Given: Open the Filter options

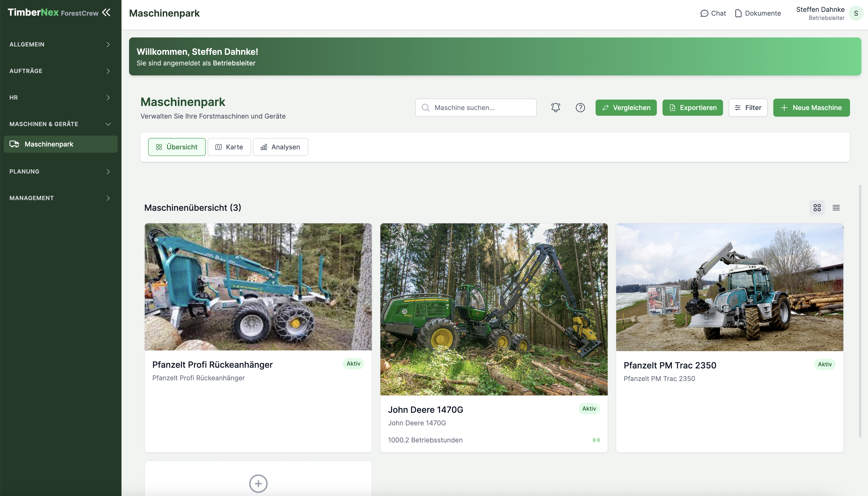Looking at the screenshot, I should coord(748,108).
